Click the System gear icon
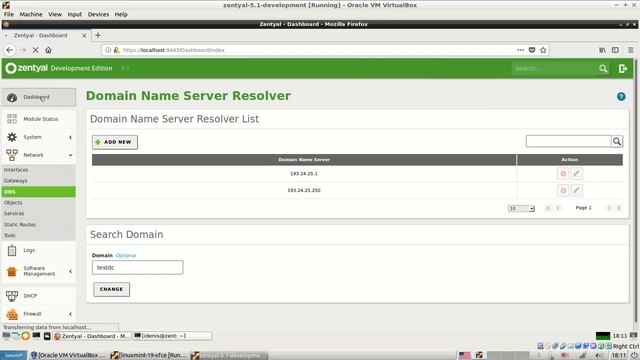The width and height of the screenshot is (640, 360). (12, 137)
